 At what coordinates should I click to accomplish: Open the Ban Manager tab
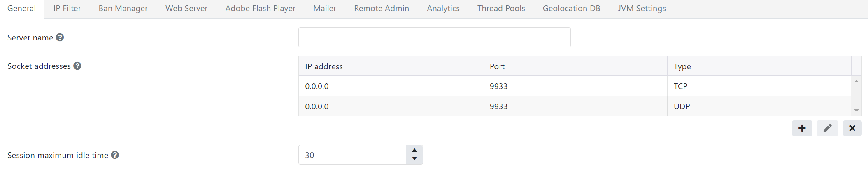coord(123,9)
